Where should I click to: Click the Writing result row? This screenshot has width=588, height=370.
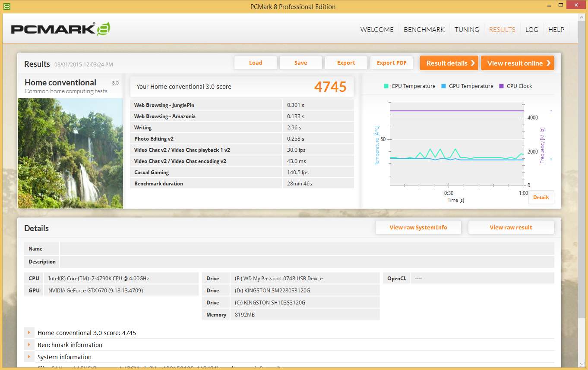242,128
